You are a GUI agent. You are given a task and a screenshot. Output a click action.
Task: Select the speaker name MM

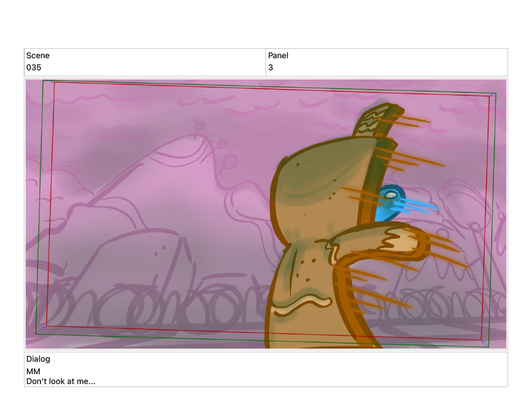click(33, 372)
